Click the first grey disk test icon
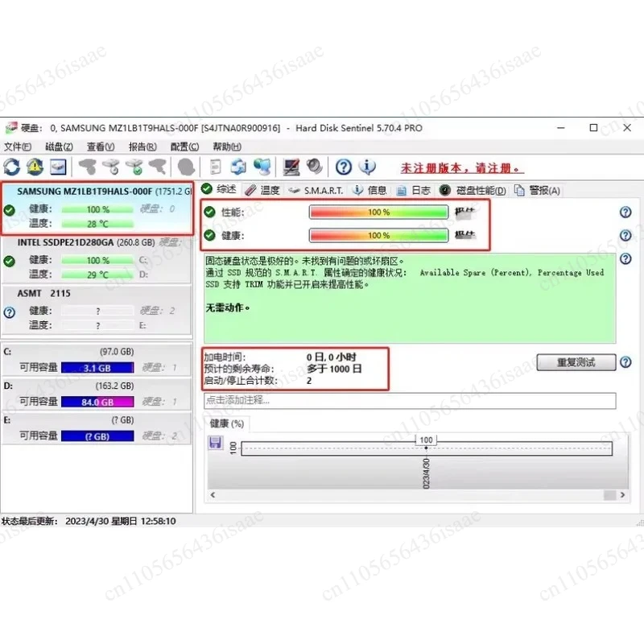The width and height of the screenshot is (644, 644). (x=88, y=167)
